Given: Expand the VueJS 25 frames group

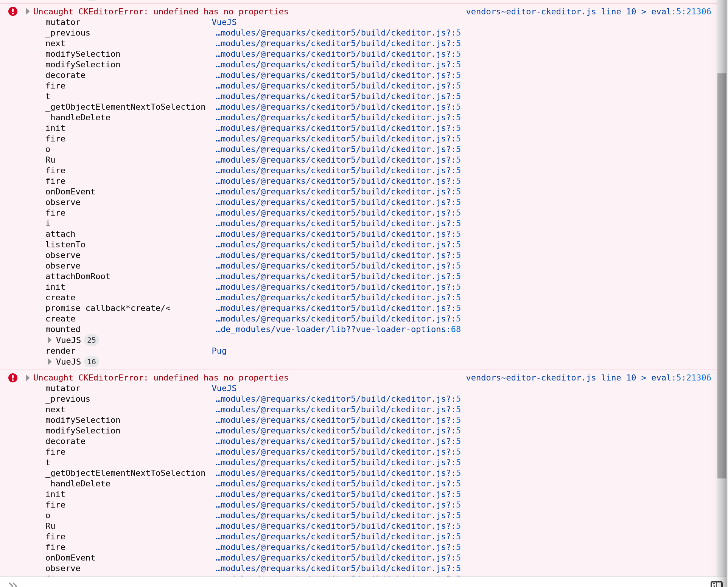Looking at the screenshot, I should [50, 340].
